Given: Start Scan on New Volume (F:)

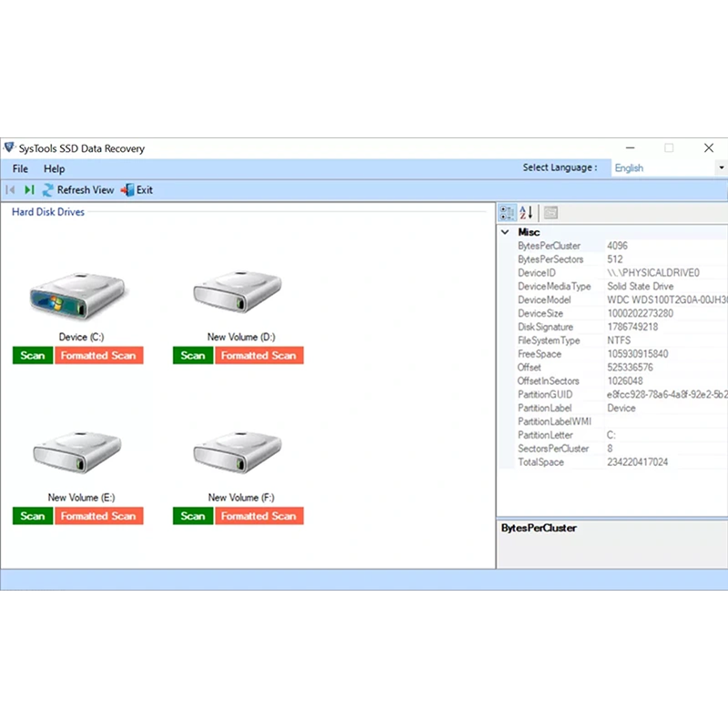Looking at the screenshot, I should click(x=193, y=516).
